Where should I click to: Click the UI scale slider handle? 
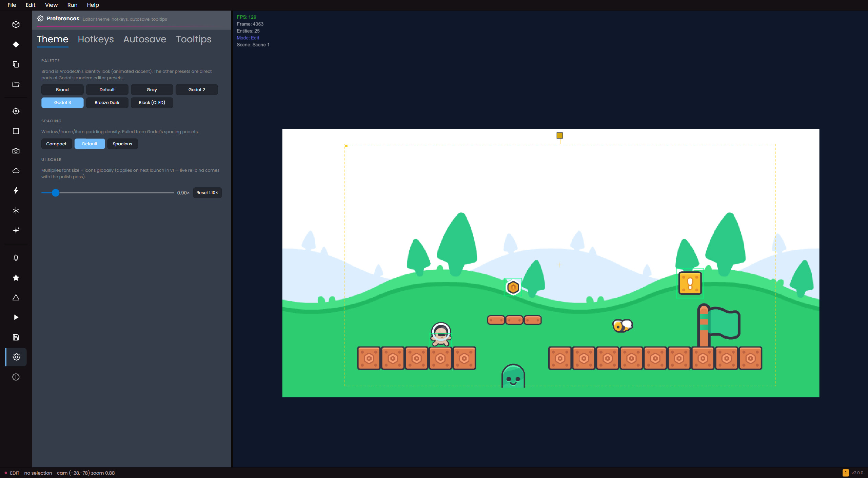pyautogui.click(x=56, y=193)
